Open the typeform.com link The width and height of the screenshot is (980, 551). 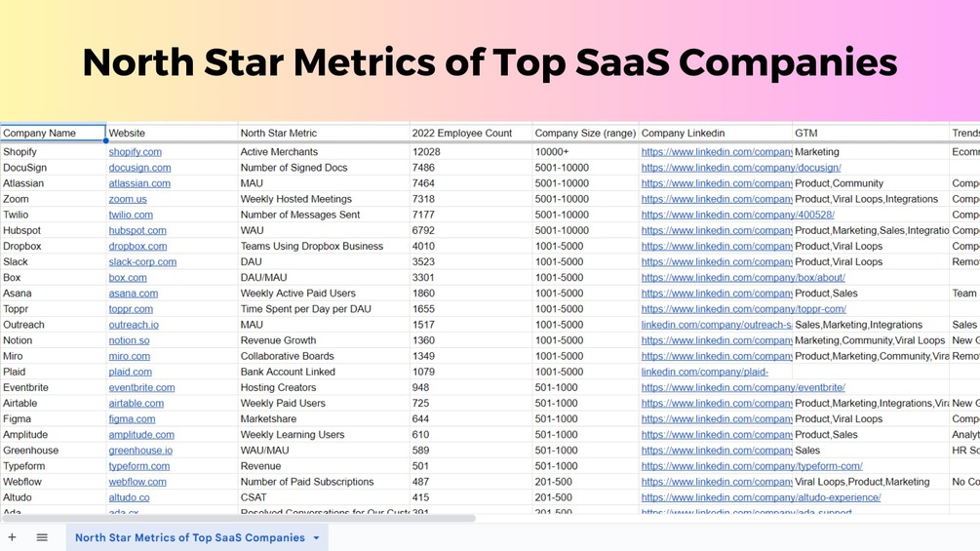(x=139, y=466)
